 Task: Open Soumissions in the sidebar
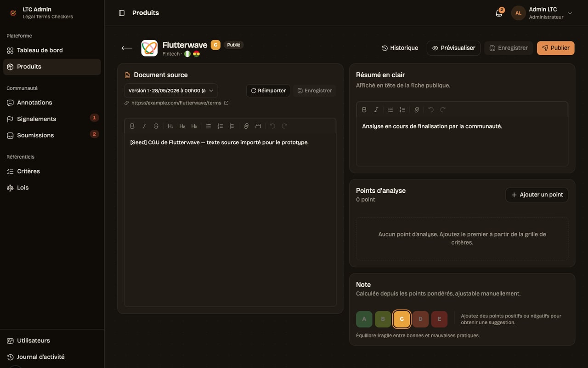click(52, 135)
